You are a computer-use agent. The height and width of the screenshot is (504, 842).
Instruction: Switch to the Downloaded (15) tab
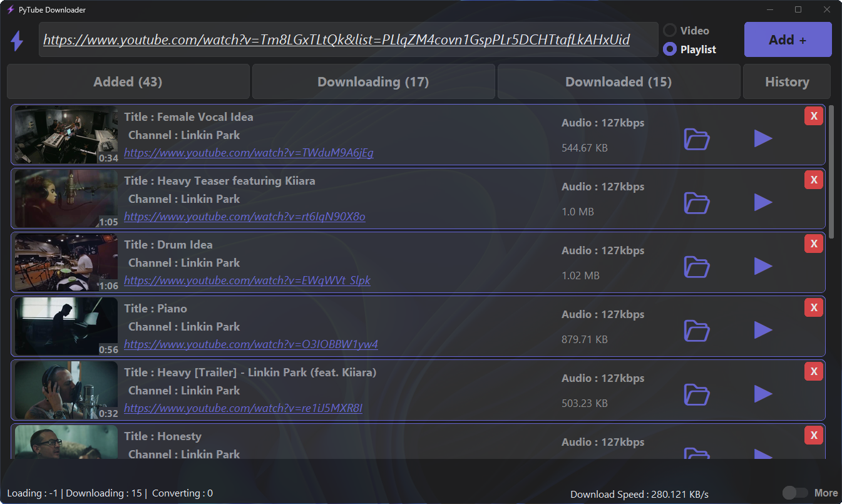point(619,81)
